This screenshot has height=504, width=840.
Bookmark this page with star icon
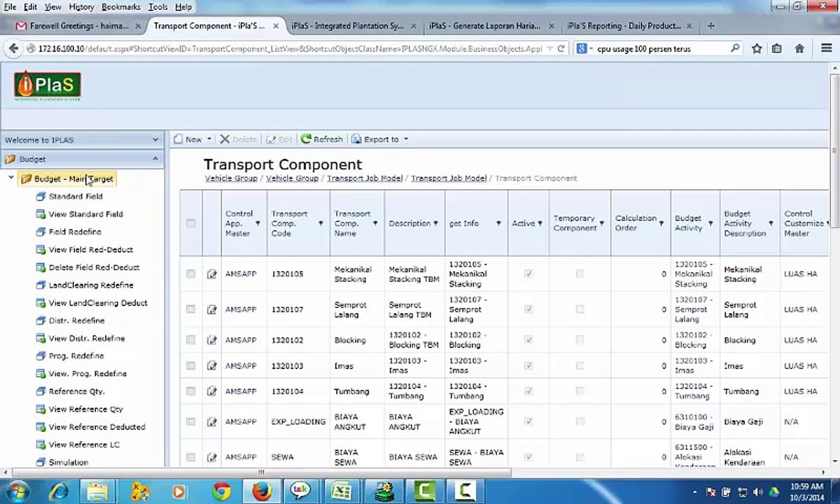click(x=757, y=49)
